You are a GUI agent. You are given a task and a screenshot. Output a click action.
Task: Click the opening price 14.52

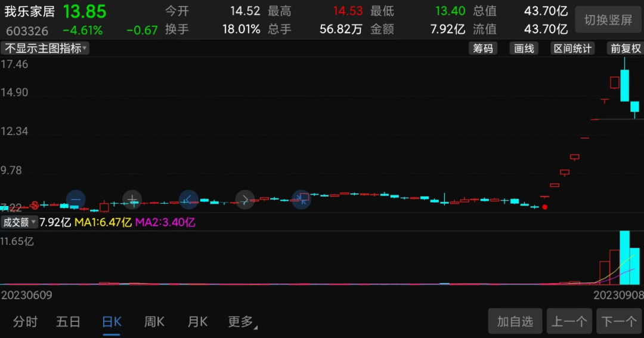[245, 11]
